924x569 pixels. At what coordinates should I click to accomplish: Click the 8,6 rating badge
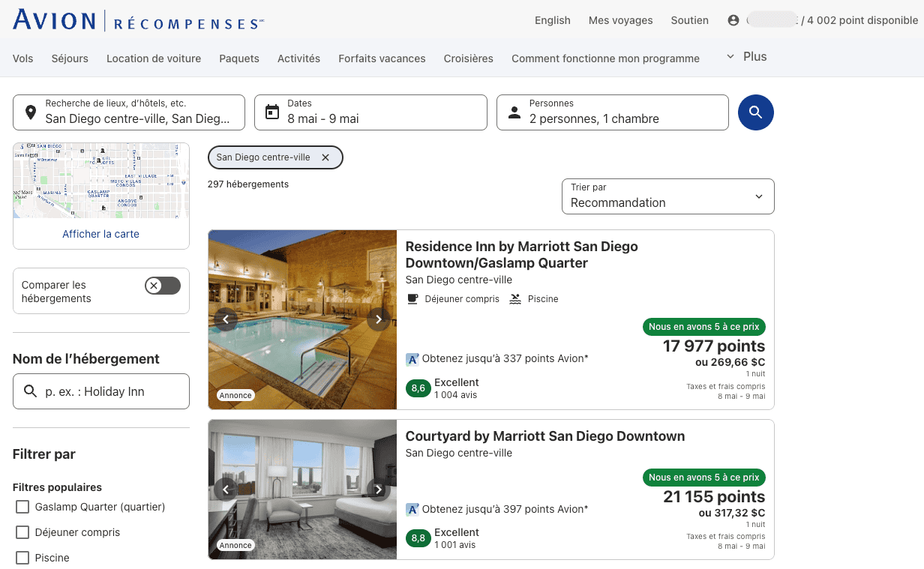(x=418, y=388)
